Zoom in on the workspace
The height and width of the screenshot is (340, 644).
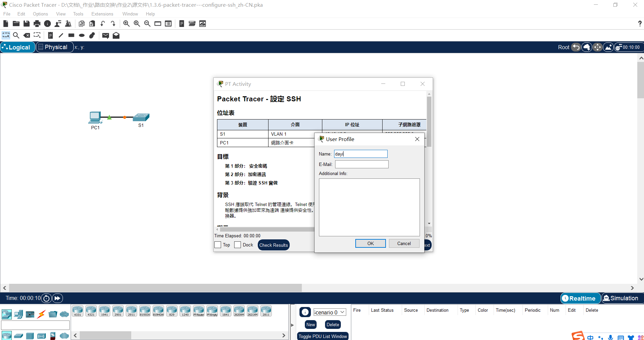click(x=127, y=24)
